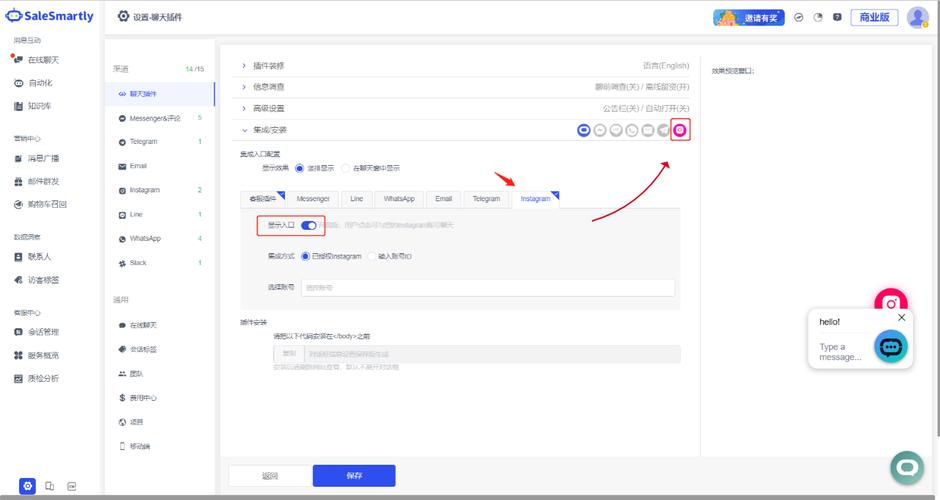The height and width of the screenshot is (500, 940).
Task: Select the 输入账号ID radio option
Action: pos(372,257)
